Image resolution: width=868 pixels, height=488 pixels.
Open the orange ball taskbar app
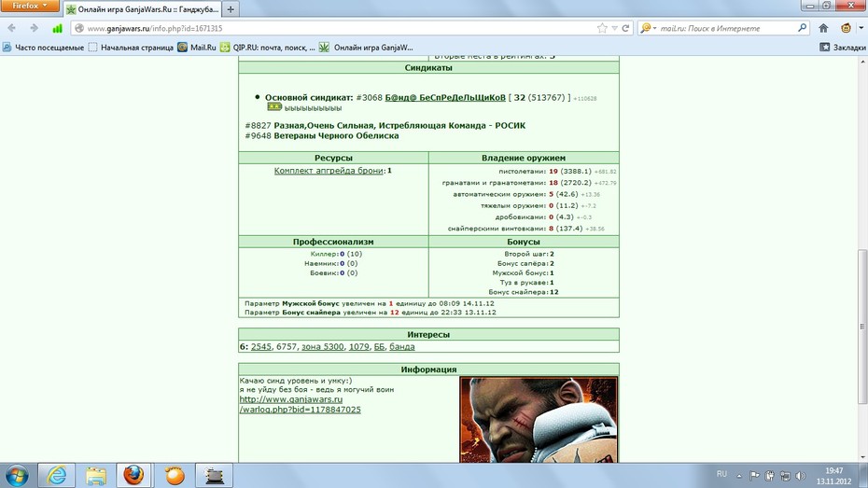pos(175,476)
